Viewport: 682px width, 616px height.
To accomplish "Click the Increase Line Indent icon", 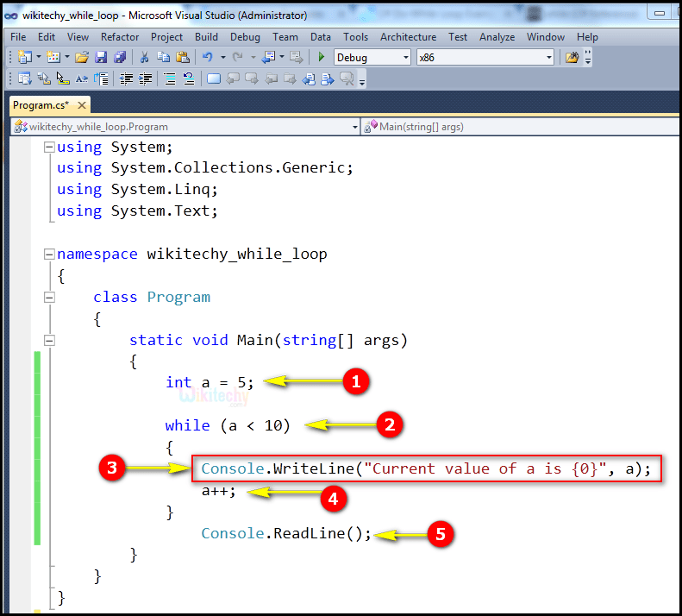I will point(145,79).
